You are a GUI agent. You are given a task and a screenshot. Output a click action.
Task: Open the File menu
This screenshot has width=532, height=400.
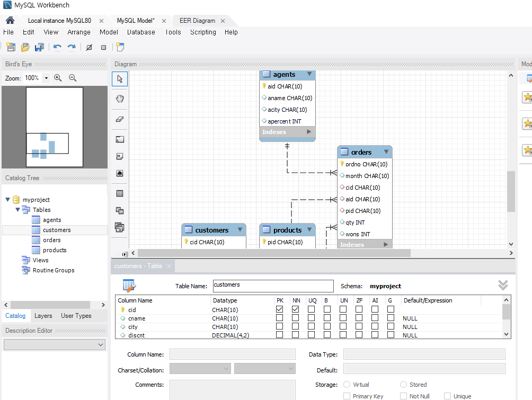[x=8, y=32]
